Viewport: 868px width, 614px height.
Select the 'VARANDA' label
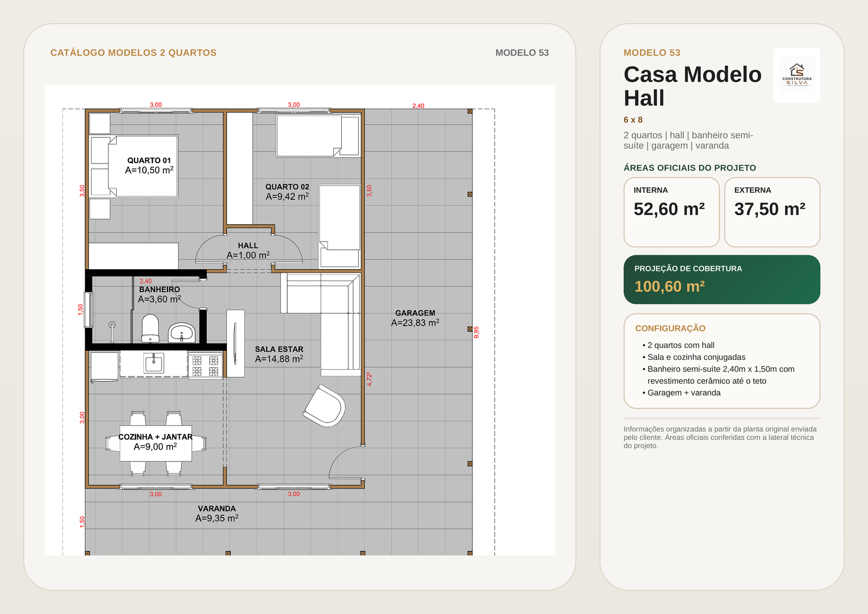point(216,509)
